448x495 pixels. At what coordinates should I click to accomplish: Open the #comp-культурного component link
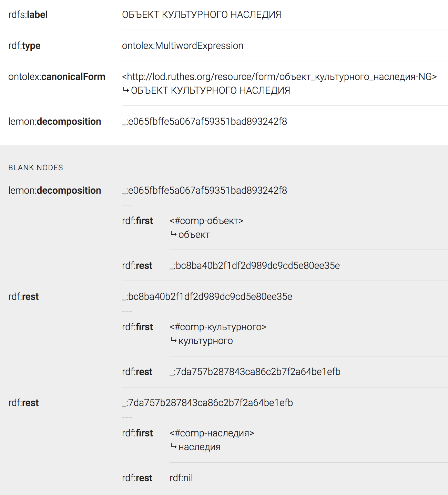pos(218,327)
